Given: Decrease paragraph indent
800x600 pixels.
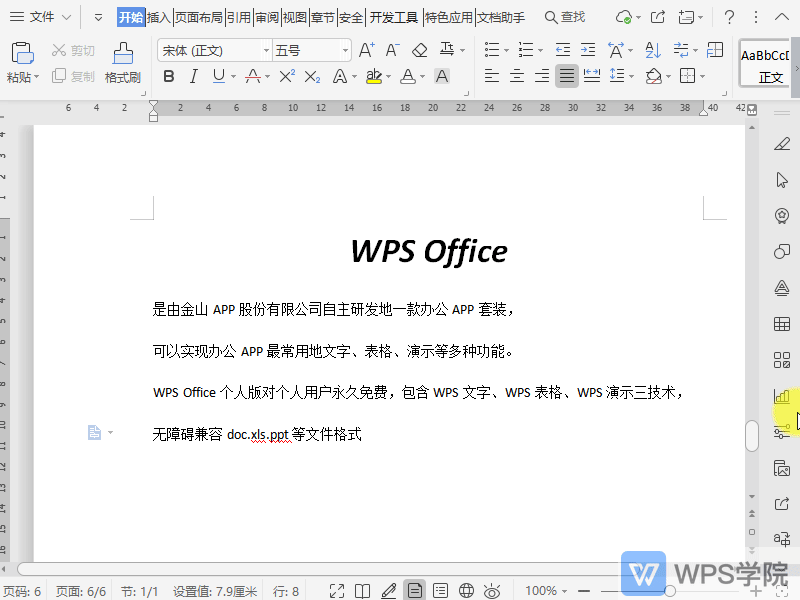Looking at the screenshot, I should (x=563, y=50).
